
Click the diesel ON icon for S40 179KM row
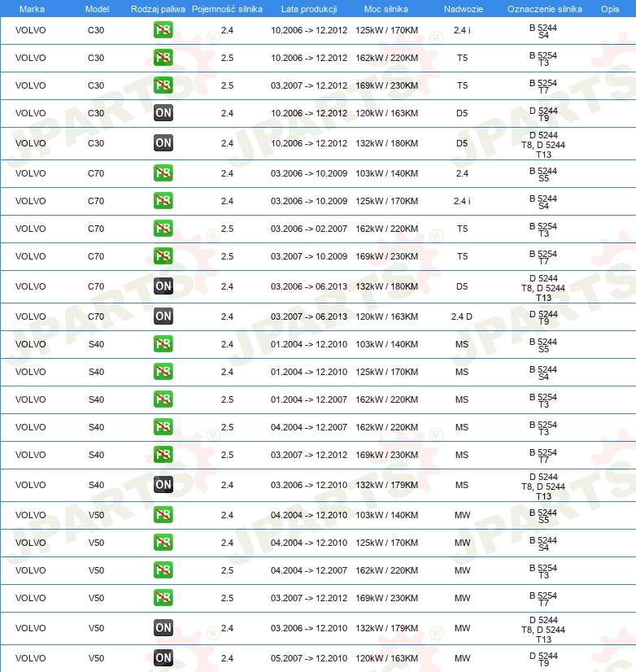[x=163, y=485]
